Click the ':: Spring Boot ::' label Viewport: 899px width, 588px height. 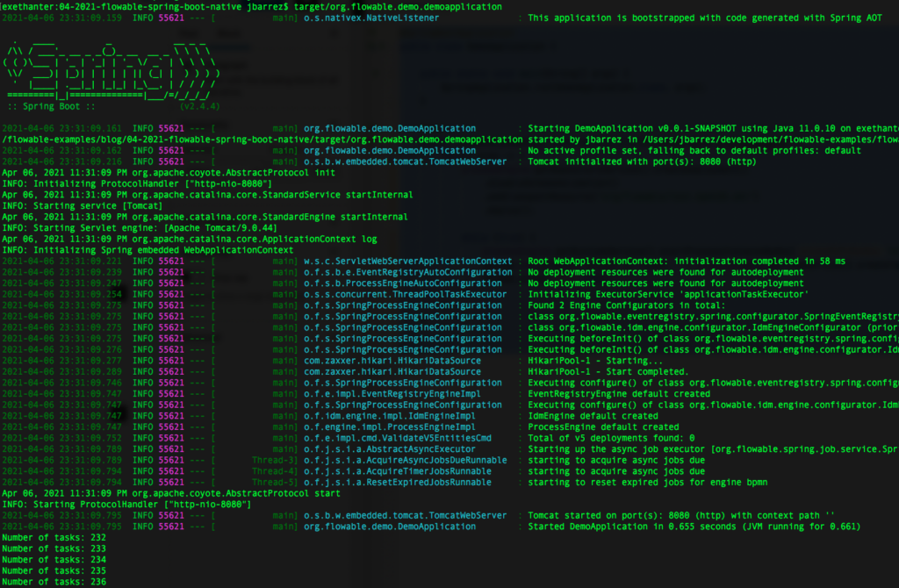tap(52, 106)
